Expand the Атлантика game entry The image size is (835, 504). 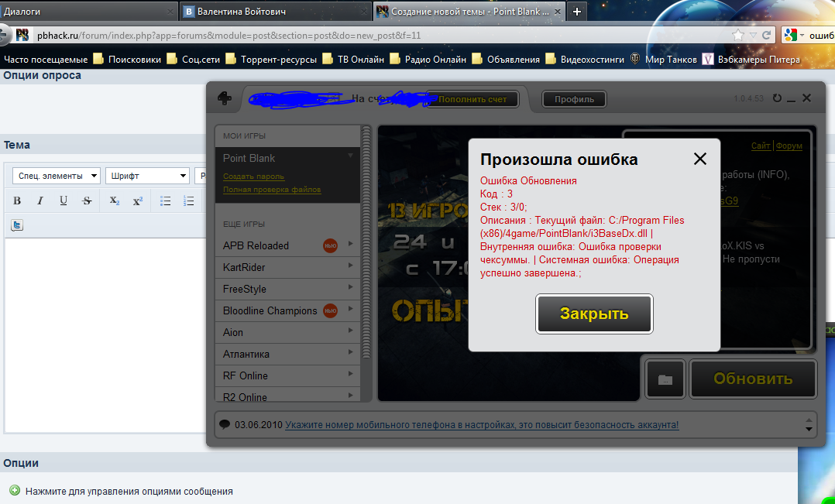[x=350, y=351]
